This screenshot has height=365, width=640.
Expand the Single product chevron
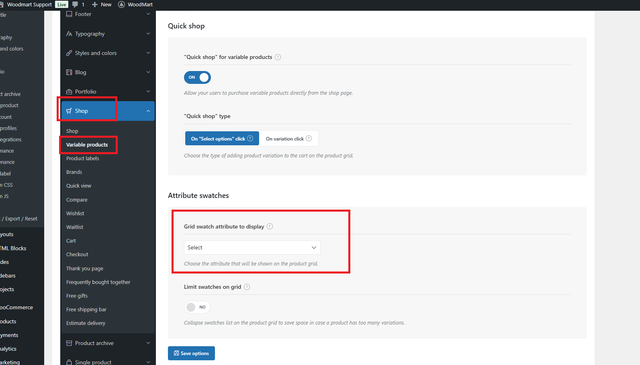148,362
